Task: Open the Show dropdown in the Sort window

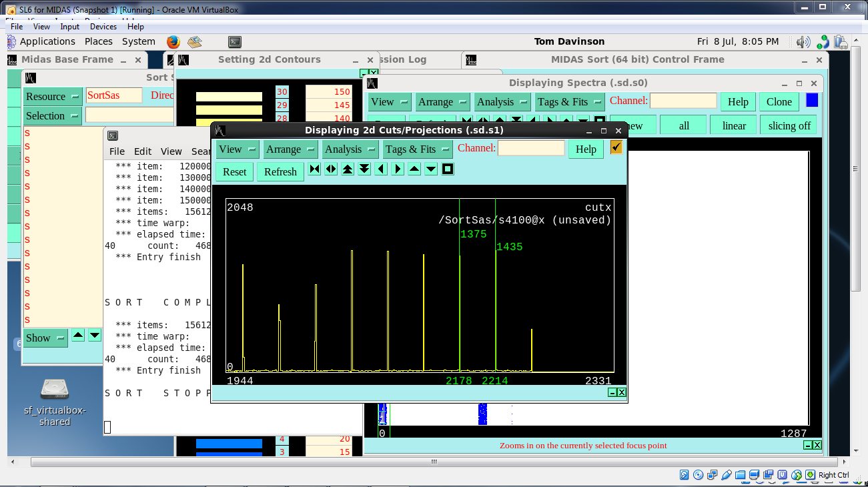Action: pyautogui.click(x=45, y=338)
